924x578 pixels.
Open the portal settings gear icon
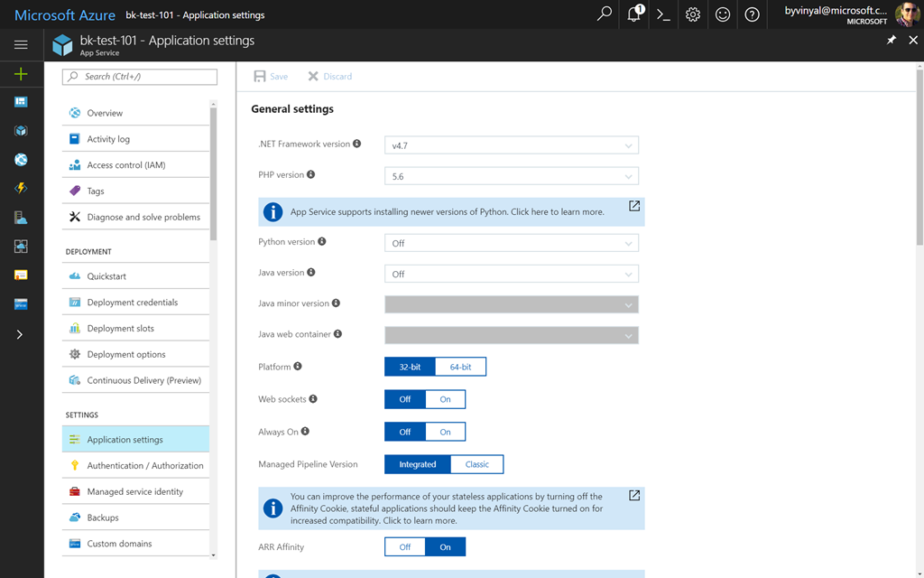tap(693, 14)
